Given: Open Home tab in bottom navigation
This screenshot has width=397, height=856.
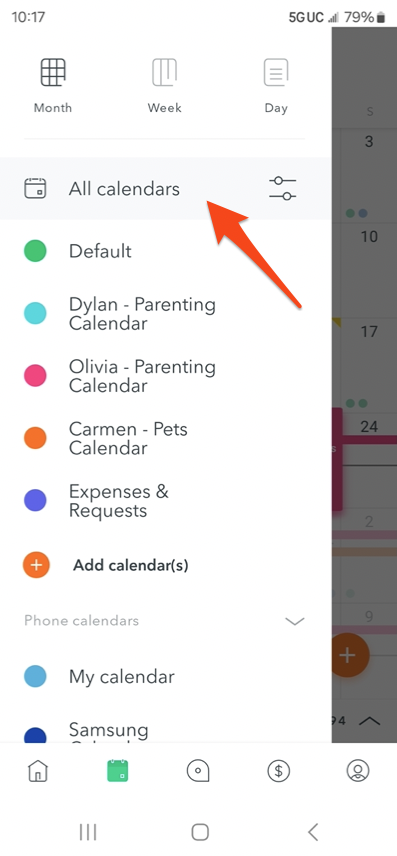Looking at the screenshot, I should [x=38, y=771].
